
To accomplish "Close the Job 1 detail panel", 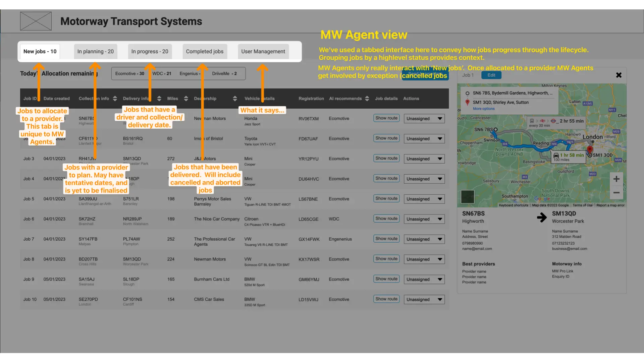I will (x=619, y=75).
